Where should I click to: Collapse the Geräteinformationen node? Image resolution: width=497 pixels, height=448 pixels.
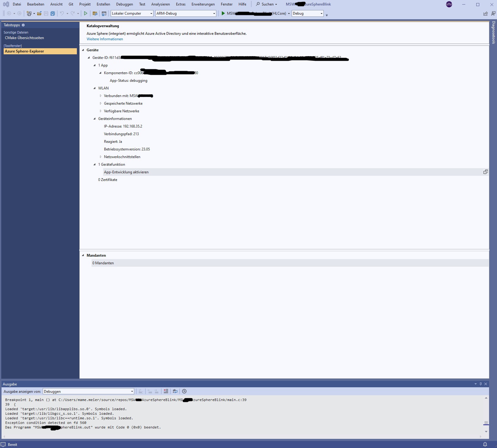tap(95, 119)
